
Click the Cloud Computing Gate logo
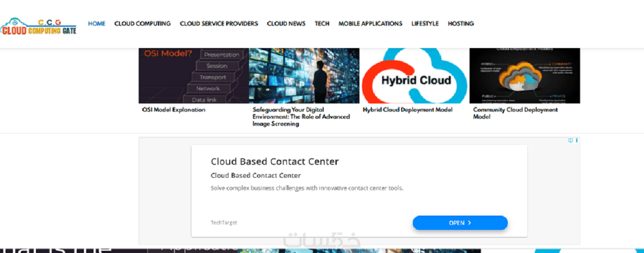coord(38,27)
